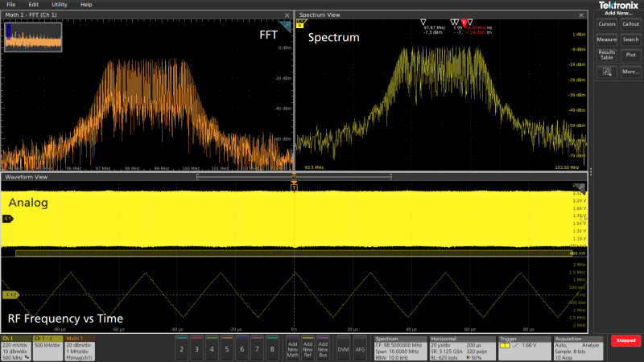
Task: Toggle channel 8 on
Action: tap(272, 348)
